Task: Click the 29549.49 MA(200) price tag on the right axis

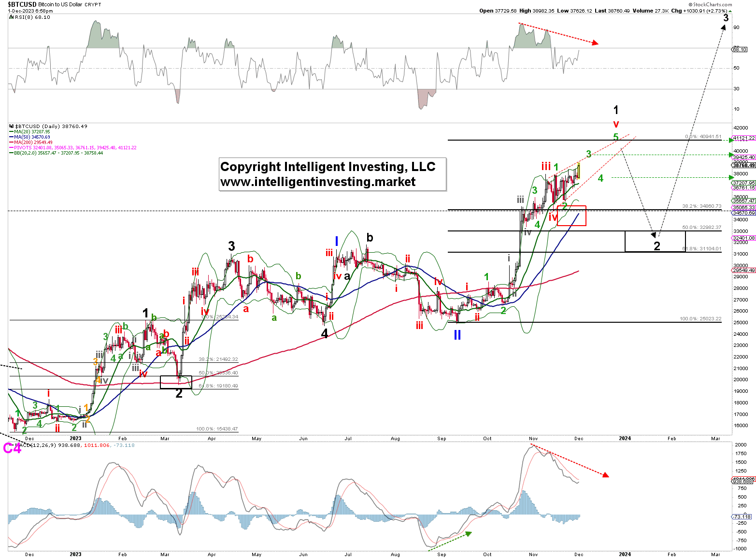Action: click(x=744, y=271)
